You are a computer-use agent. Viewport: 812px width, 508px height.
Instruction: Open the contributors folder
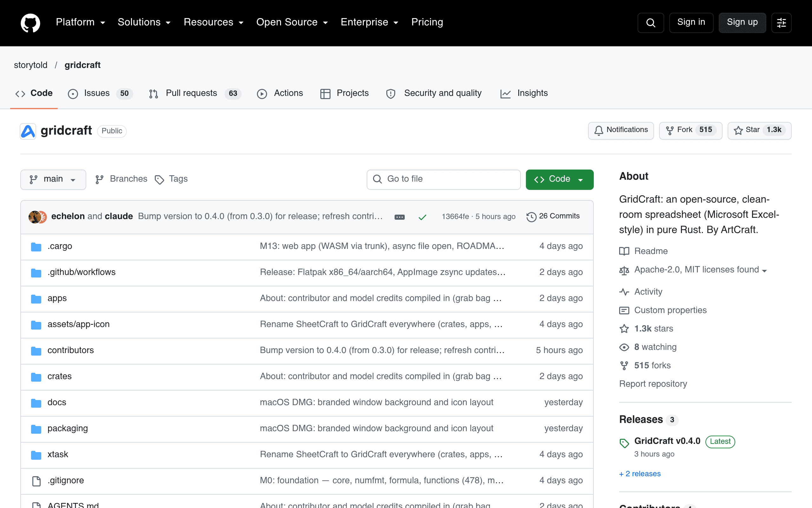coord(70,350)
